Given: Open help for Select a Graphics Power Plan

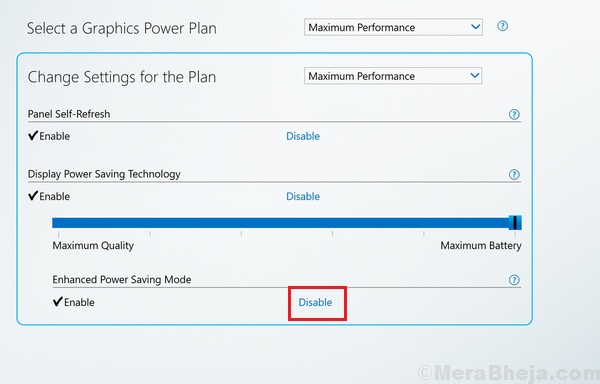Looking at the screenshot, I should tap(502, 26).
